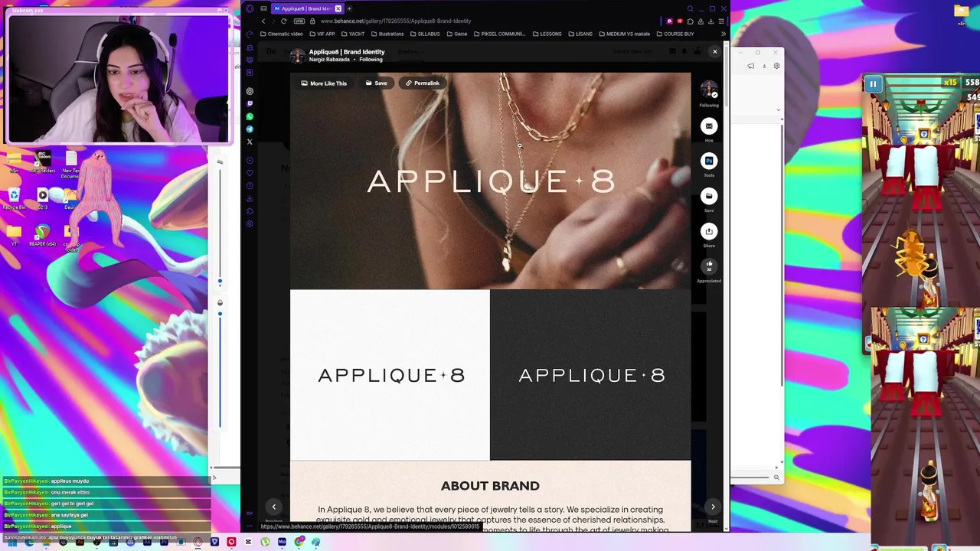Open the Chrome icon in taskbar
980x551 pixels.
299,542
